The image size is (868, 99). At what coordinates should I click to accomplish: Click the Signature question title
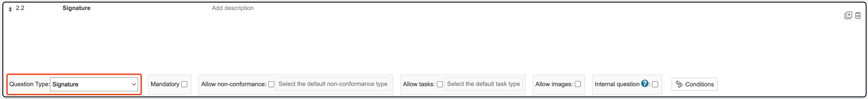pyautogui.click(x=77, y=8)
